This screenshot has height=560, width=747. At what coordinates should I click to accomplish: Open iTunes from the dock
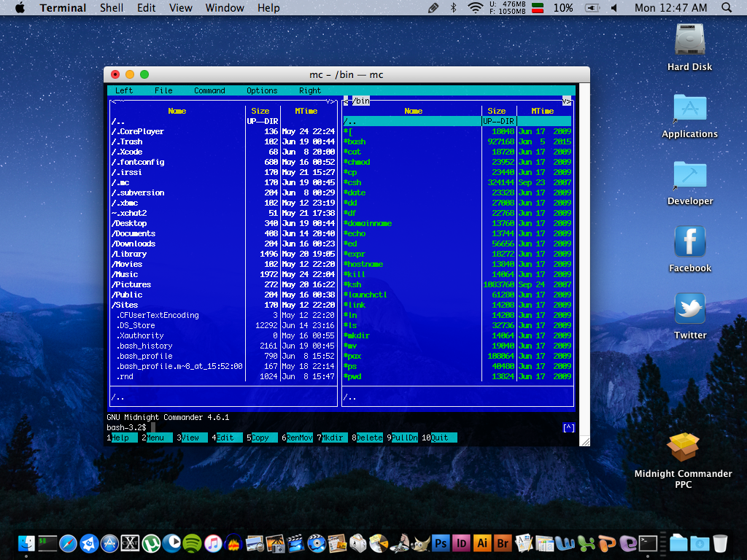pyautogui.click(x=213, y=543)
